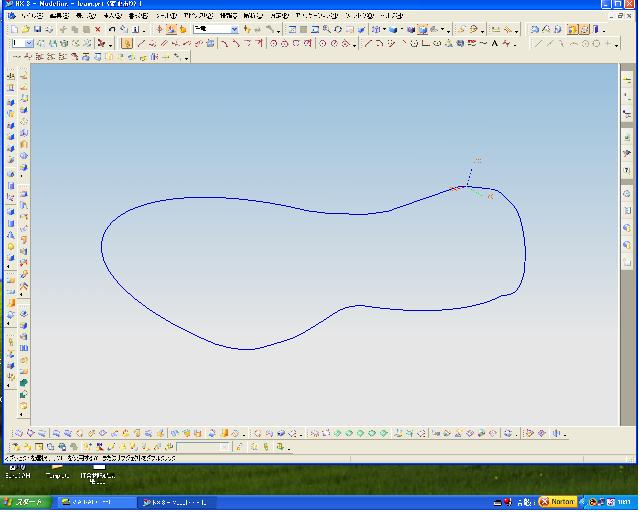This screenshot has width=642, height=512.
Task: Click the Windows Start button
Action: click(23, 501)
